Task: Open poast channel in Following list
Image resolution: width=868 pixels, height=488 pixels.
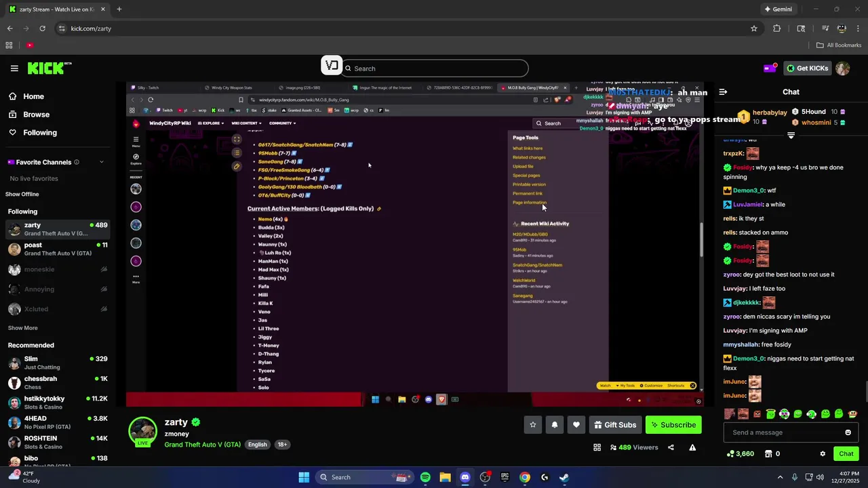Action: 58,249
